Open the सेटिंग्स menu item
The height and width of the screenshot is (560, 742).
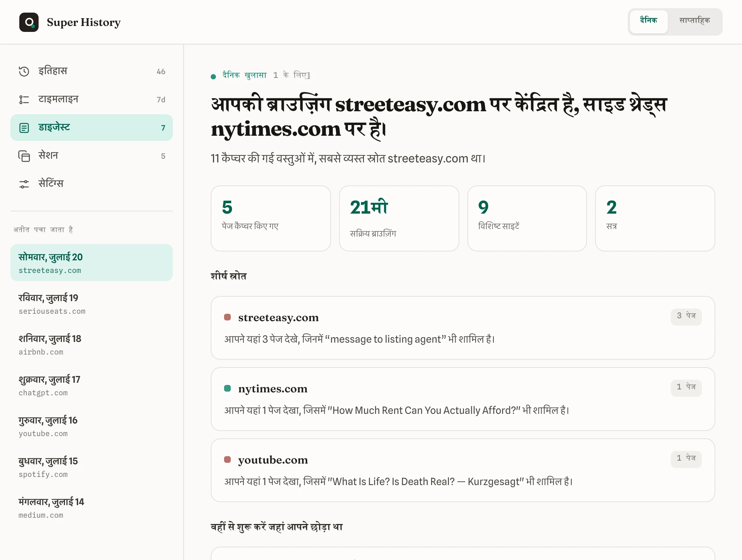coord(92,184)
